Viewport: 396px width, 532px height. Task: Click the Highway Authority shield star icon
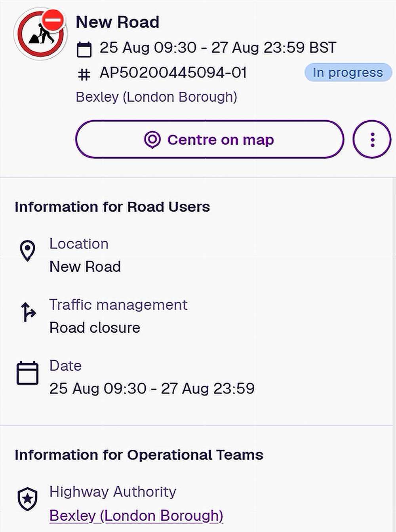[27, 499]
